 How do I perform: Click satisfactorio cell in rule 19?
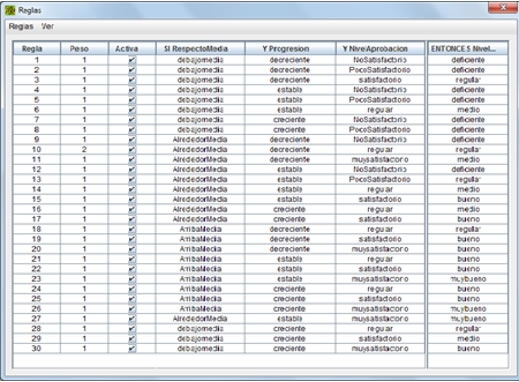pyautogui.click(x=380, y=239)
